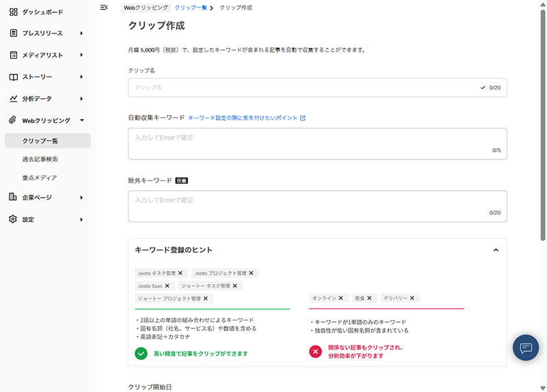Viewport: 547px width, 392px height.
Task: Click the クリップ作成 breadcrumb text
Action: pyautogui.click(x=236, y=8)
